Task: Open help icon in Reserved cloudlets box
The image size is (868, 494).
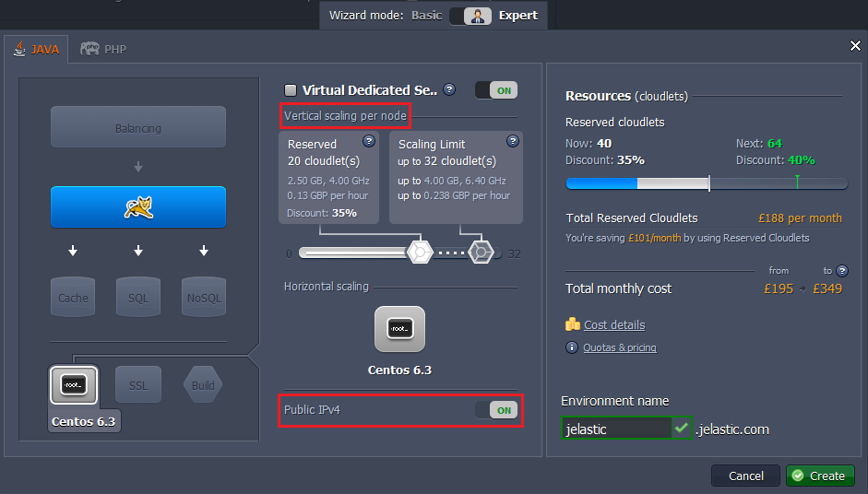Action: tap(369, 141)
